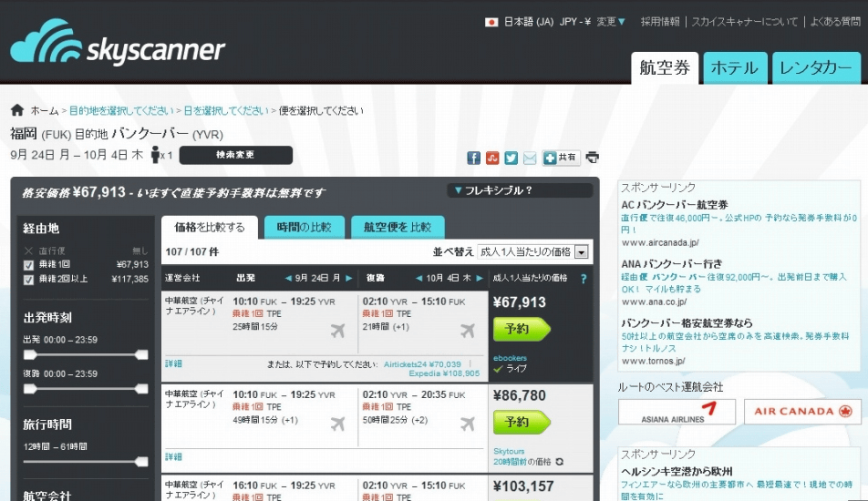Open the バンクーバー格安航空券なら ad
The height and width of the screenshot is (501, 868).
(687, 323)
